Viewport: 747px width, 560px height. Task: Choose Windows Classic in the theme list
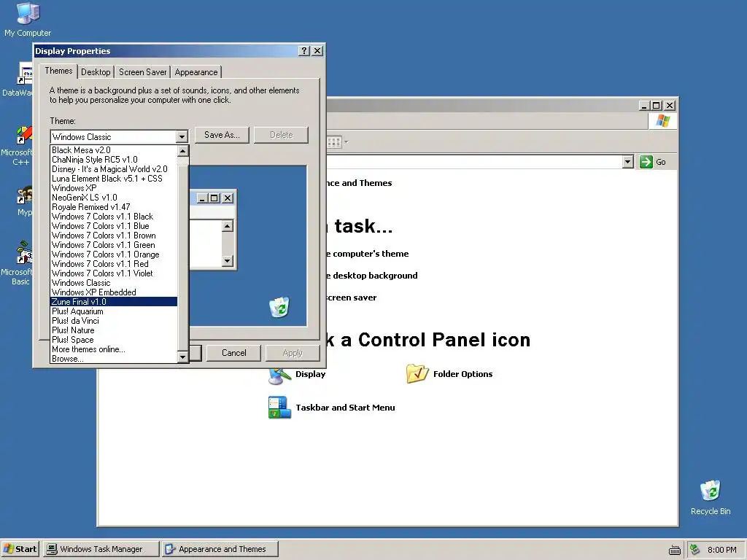114,283
